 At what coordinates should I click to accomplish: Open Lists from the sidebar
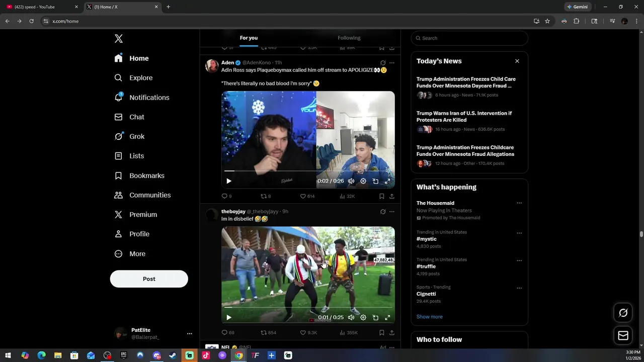[x=129, y=156]
